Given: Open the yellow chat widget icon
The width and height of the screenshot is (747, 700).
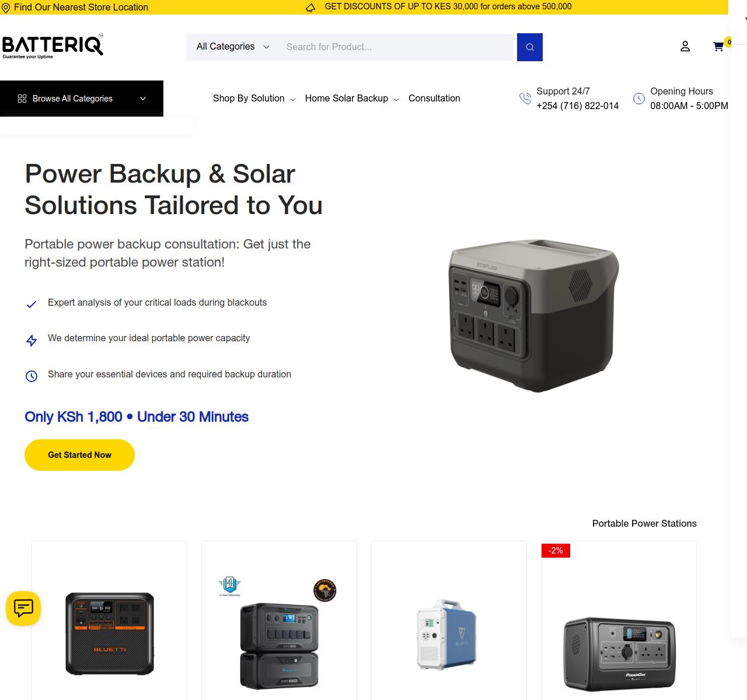Looking at the screenshot, I should tap(23, 608).
